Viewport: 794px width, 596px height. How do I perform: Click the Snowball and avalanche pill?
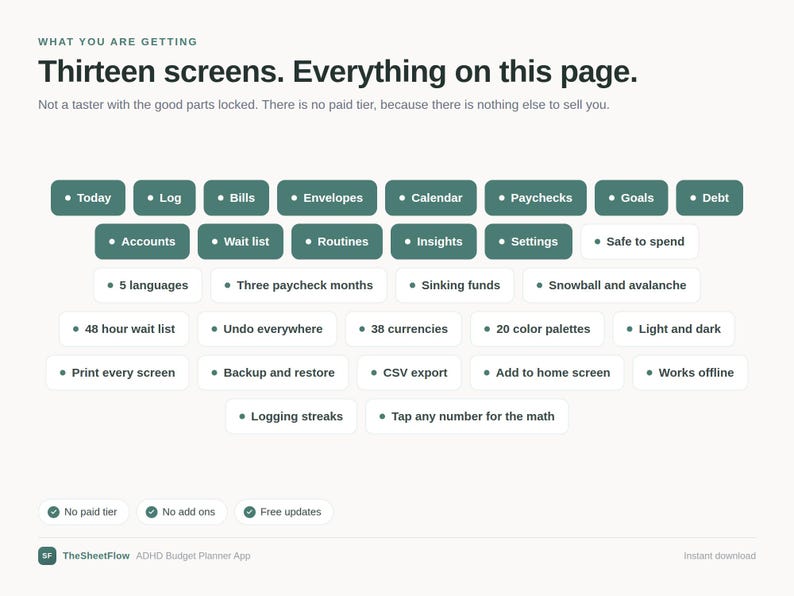pyautogui.click(x=611, y=285)
